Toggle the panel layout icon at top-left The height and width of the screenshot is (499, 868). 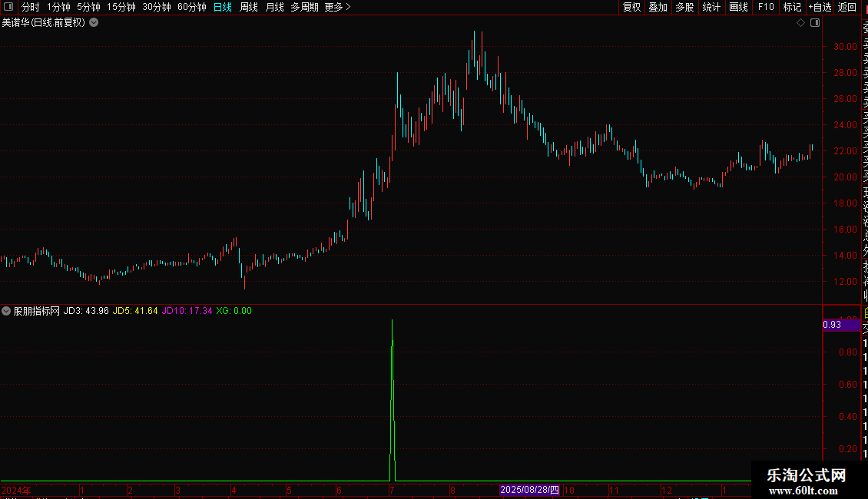pyautogui.click(x=8, y=7)
